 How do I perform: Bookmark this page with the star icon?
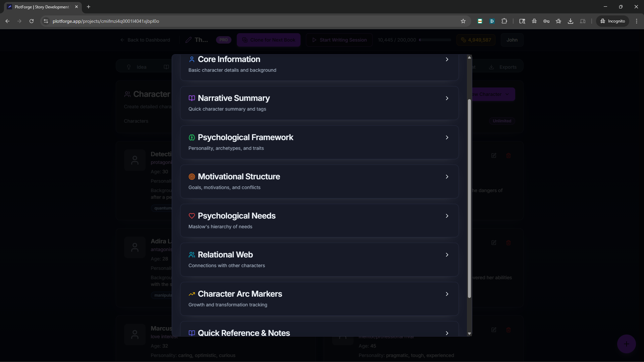coord(463,21)
